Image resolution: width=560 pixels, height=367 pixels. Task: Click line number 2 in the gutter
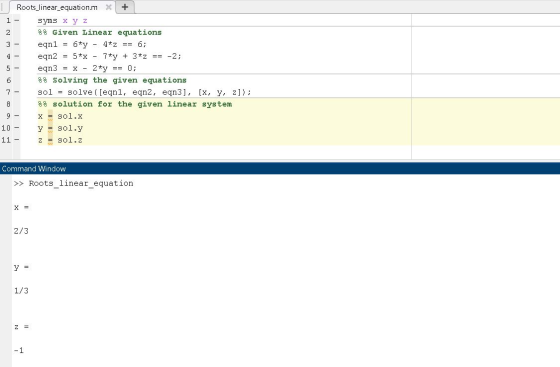[8, 32]
